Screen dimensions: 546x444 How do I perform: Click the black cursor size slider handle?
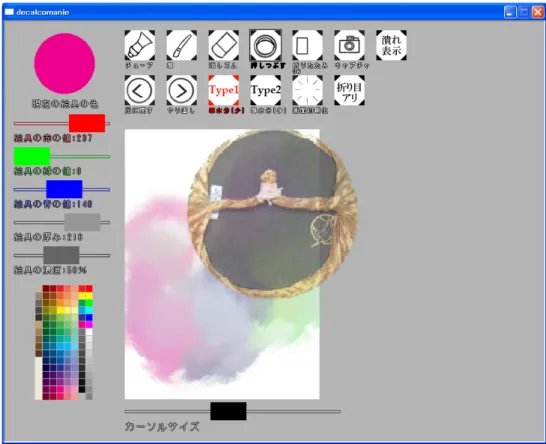click(228, 411)
